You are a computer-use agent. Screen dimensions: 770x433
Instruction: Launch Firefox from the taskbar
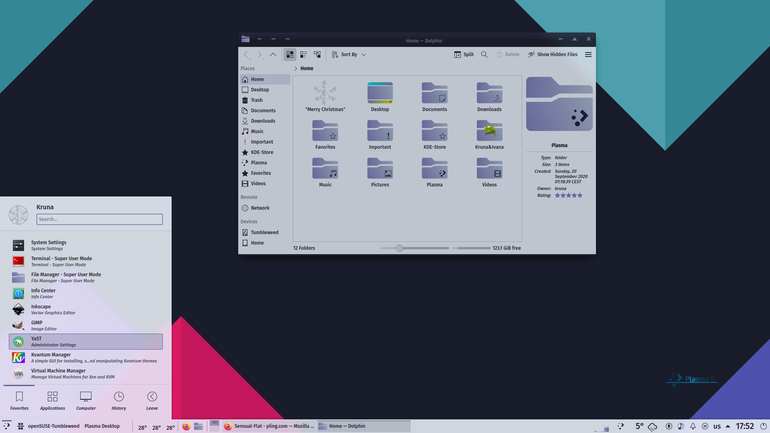coord(186,426)
